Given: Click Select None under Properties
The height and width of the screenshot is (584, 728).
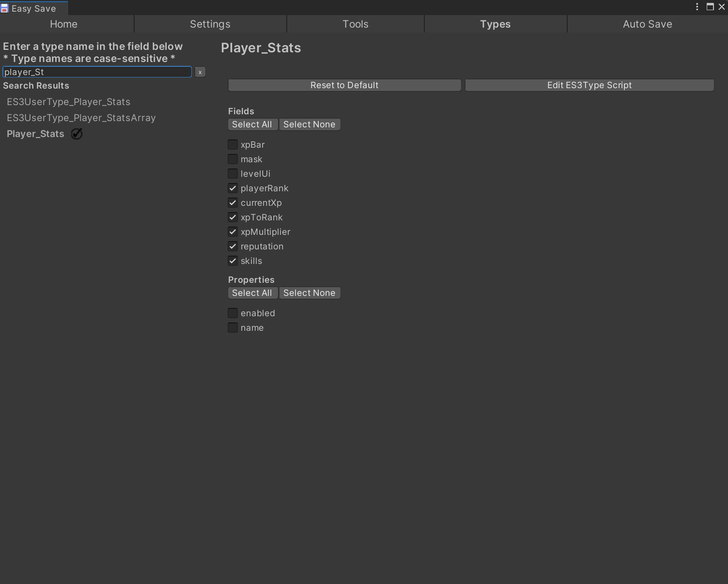Looking at the screenshot, I should [310, 293].
